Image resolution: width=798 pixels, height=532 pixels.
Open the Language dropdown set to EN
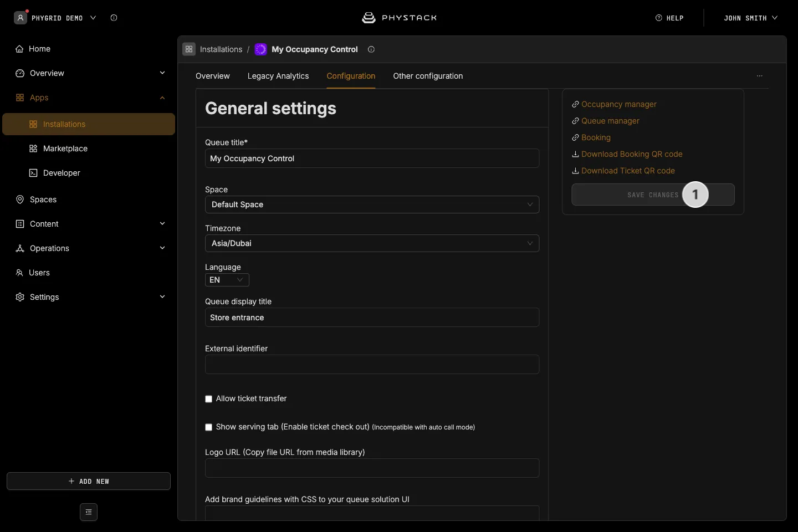[x=227, y=280]
